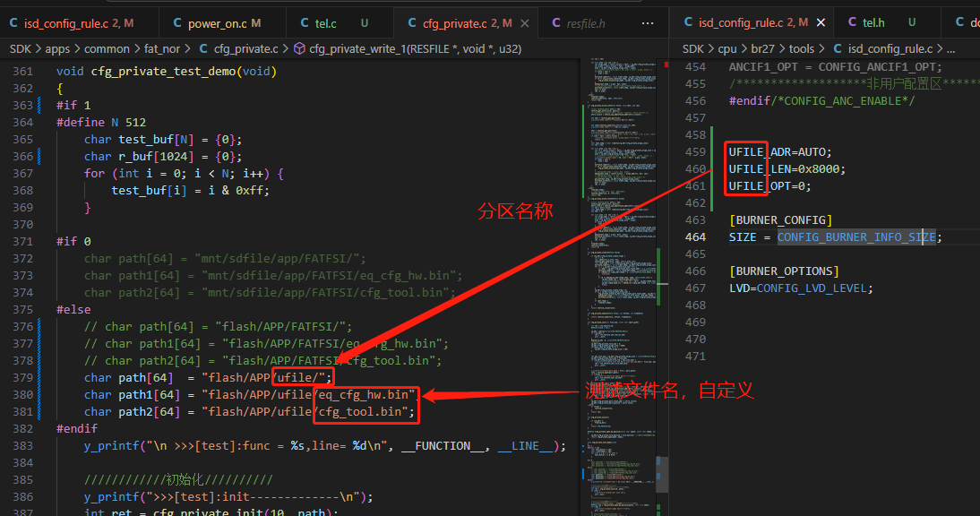The image size is (980, 516).
Task: Click the isd_config_rule.c breadcrumb after tools
Action: (x=882, y=48)
